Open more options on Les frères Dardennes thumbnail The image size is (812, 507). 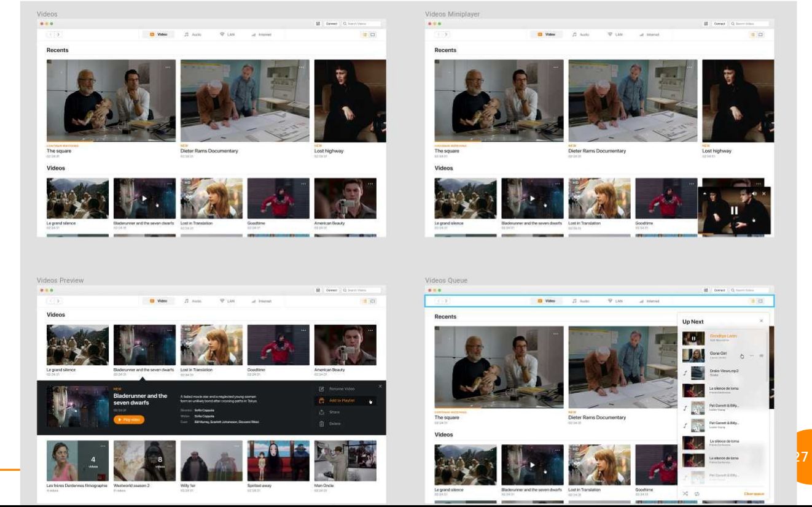[103, 446]
